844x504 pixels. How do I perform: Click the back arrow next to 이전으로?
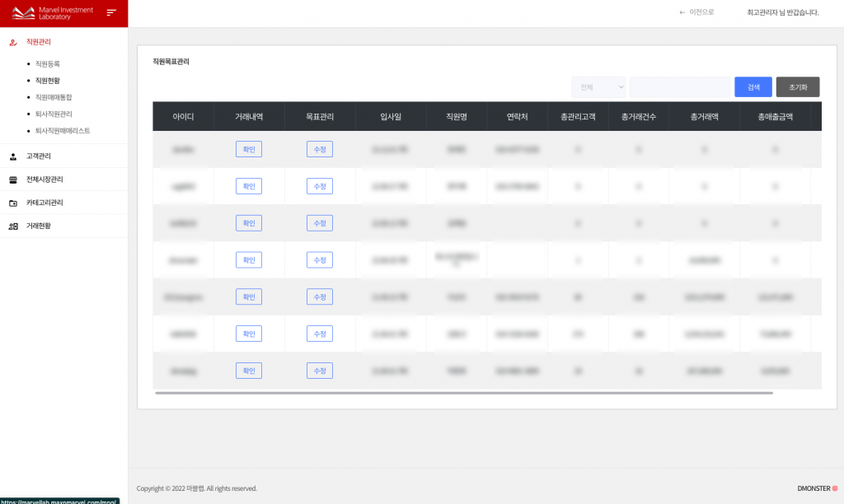(x=682, y=12)
